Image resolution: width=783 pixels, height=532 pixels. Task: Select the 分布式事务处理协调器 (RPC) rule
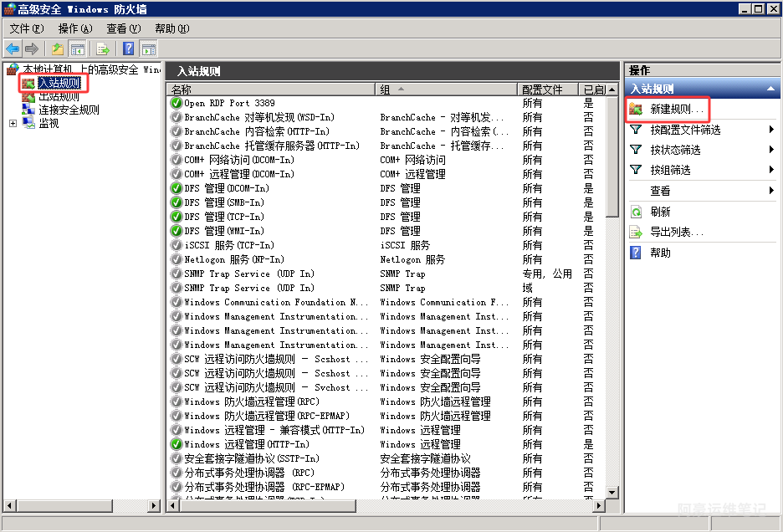click(249, 473)
